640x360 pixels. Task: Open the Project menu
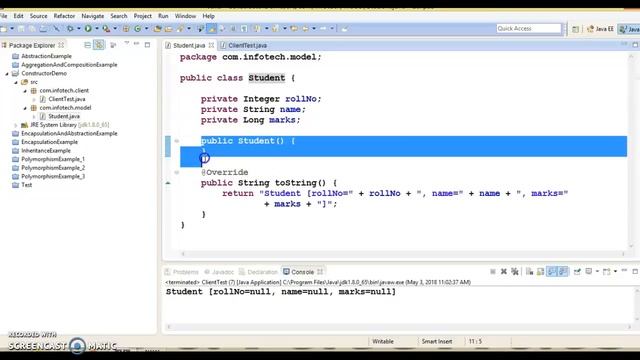142,16
